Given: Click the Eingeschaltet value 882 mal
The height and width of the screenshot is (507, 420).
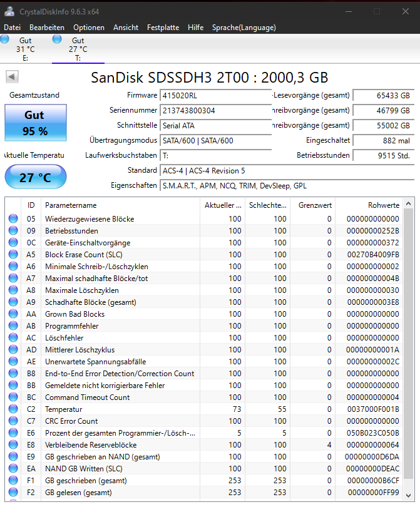Looking at the screenshot, I should (384, 140).
